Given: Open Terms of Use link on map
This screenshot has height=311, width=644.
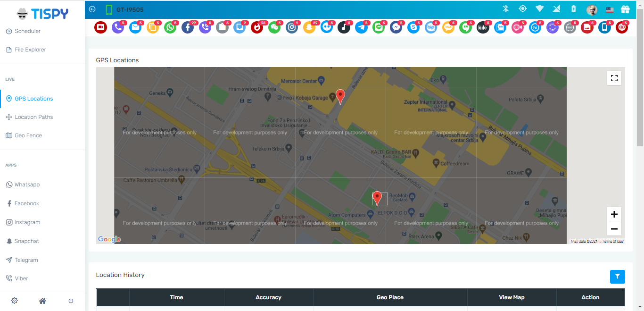Looking at the screenshot, I should [612, 241].
